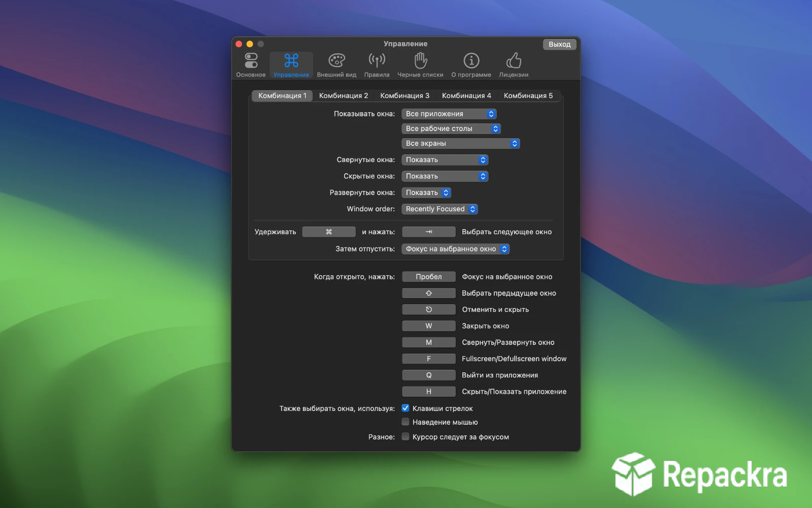Switch to Комбинация 1 tab
The width and height of the screenshot is (812, 508).
(x=282, y=96)
